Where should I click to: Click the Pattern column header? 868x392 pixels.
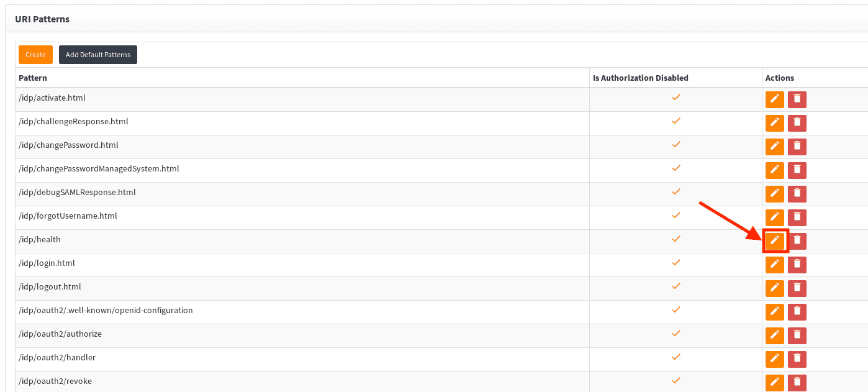[x=33, y=78]
